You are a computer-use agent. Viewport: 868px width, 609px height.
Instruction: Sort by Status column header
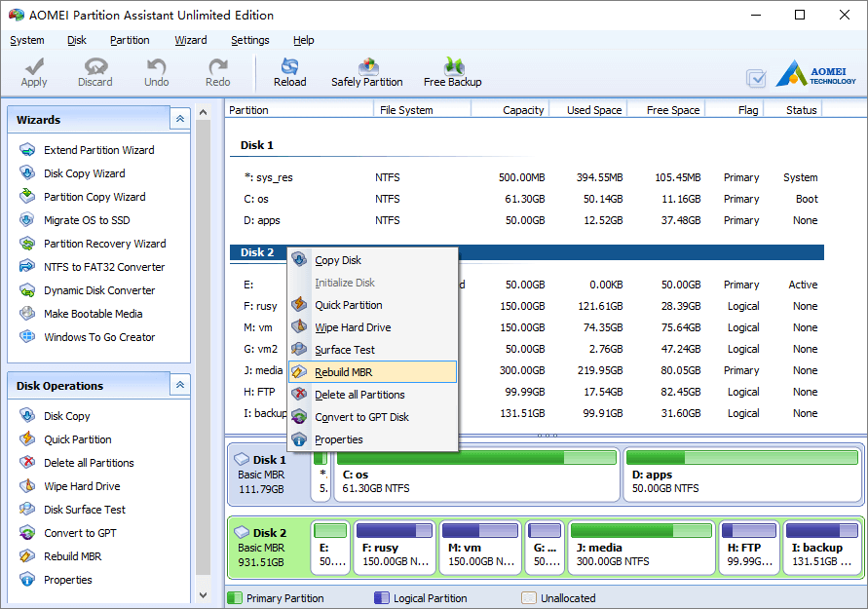[793, 109]
